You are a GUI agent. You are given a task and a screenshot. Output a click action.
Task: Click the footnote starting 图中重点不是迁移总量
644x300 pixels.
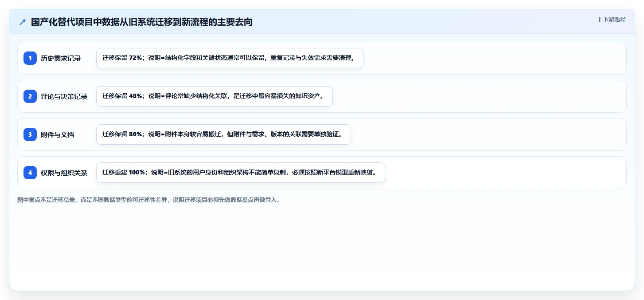(148, 200)
